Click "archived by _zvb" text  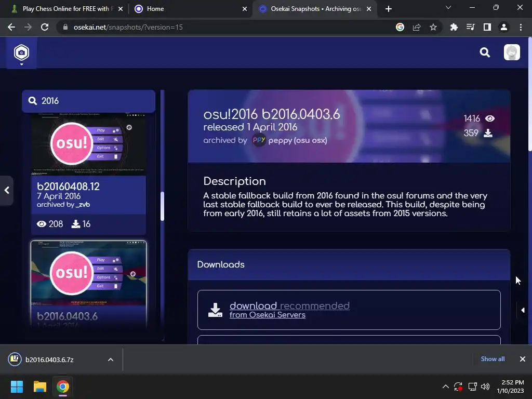coord(63,205)
